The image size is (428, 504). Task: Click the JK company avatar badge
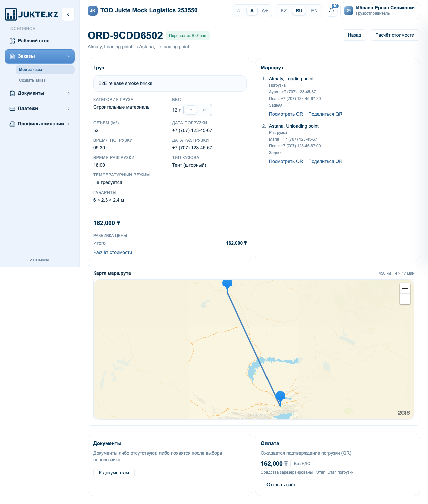(x=93, y=11)
